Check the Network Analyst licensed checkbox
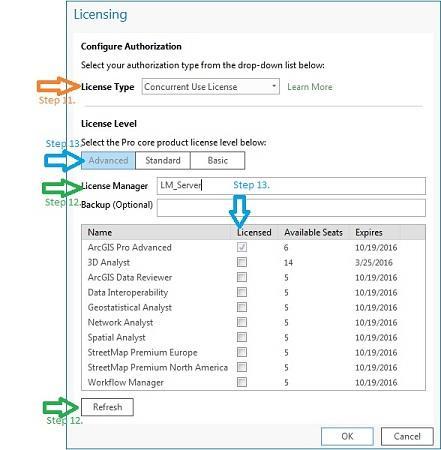Screen dimensions: 441x450 (x=242, y=322)
